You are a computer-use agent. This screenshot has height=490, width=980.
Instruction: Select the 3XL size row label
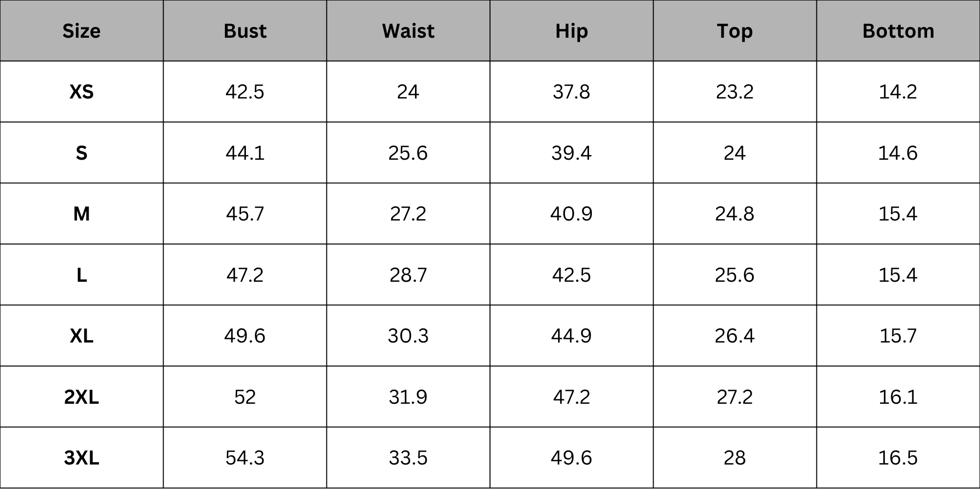click(81, 458)
